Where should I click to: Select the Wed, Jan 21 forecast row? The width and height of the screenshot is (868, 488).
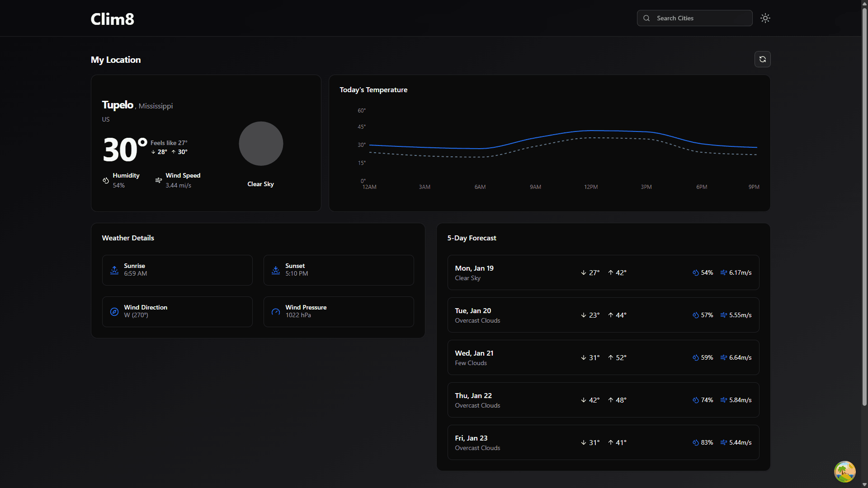pos(603,357)
